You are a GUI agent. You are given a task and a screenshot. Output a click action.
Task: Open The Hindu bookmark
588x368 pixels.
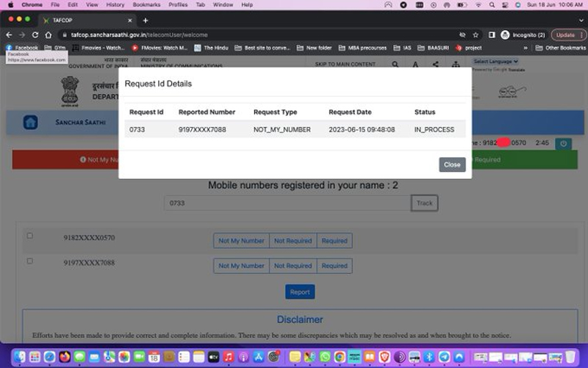point(211,48)
